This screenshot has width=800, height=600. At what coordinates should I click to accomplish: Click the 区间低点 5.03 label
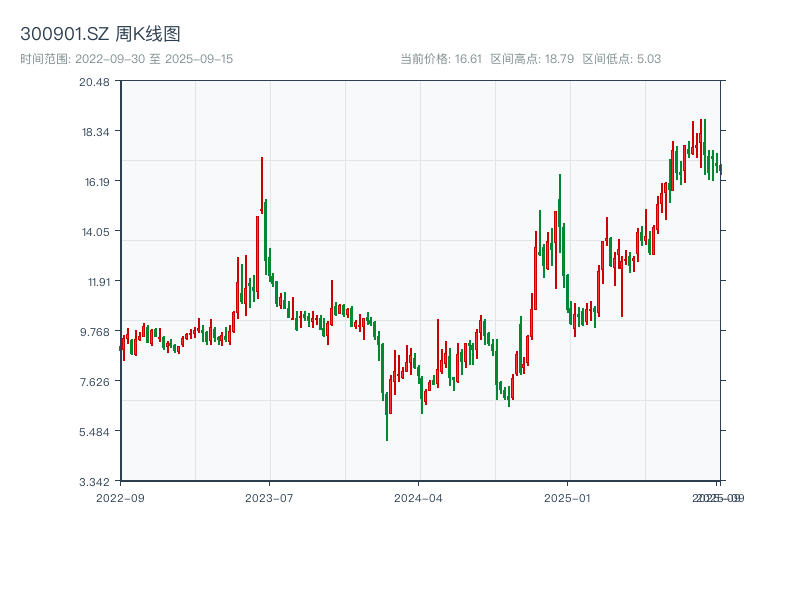pos(622,59)
